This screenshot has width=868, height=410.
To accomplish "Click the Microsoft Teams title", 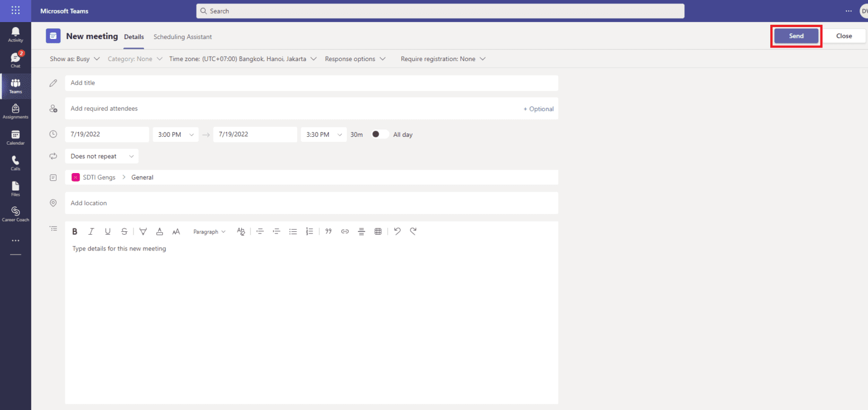I will pos(64,11).
